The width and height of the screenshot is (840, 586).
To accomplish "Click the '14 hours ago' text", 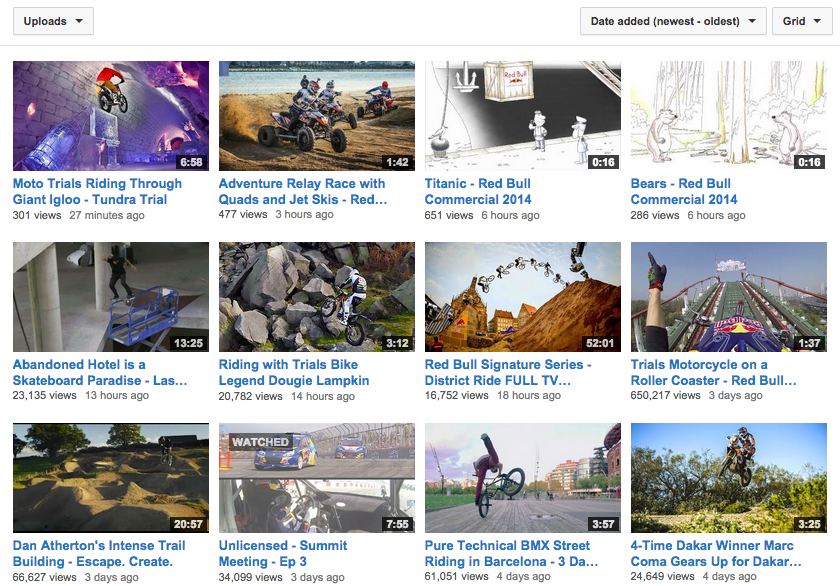I will (x=323, y=396).
